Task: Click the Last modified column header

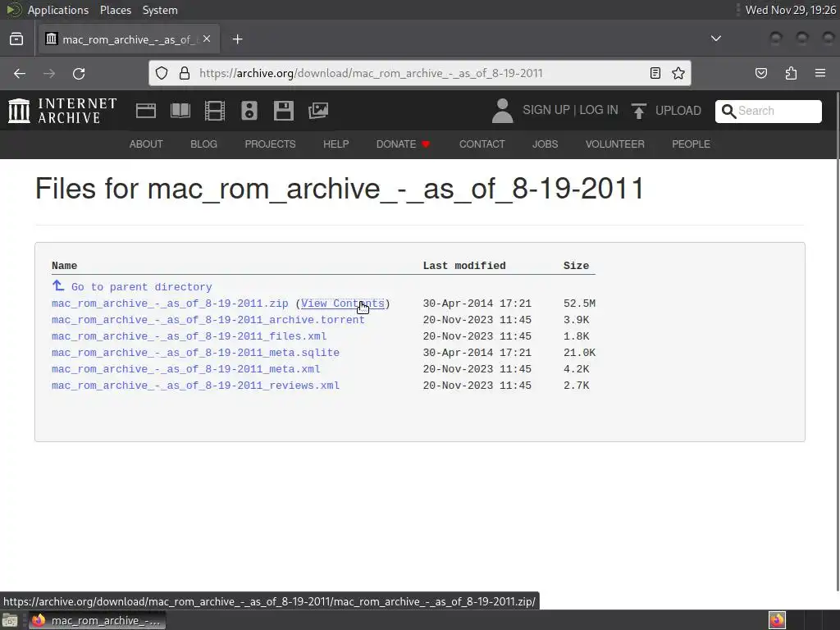Action: click(x=464, y=266)
